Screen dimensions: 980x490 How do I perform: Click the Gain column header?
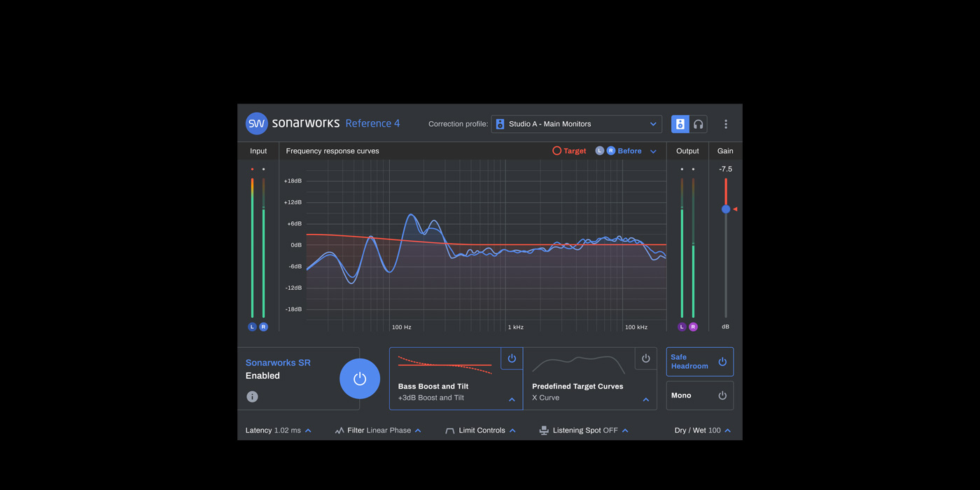click(x=725, y=150)
